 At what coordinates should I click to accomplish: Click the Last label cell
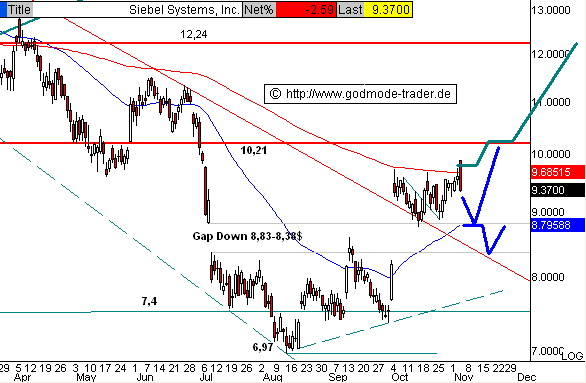[350, 9]
